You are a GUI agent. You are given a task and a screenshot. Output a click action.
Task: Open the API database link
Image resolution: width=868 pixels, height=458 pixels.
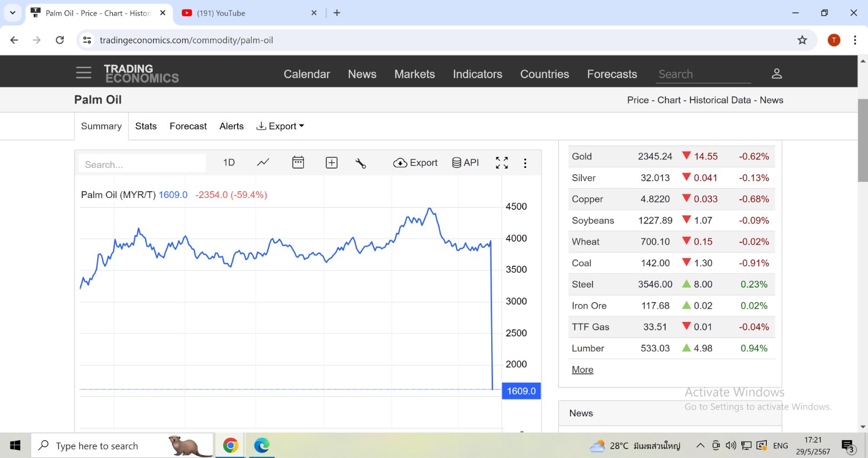coord(466,163)
